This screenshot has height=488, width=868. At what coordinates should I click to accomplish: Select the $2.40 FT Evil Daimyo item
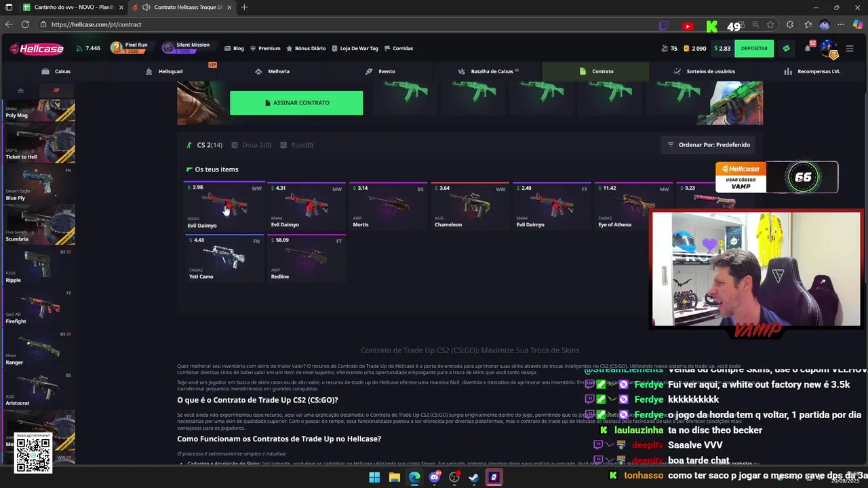(x=551, y=207)
